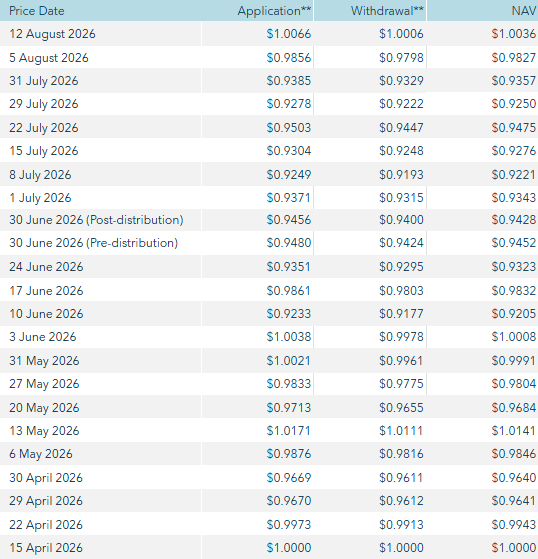Click the 31 July 2026 withdrawal price $0.9329
The width and height of the screenshot is (538, 559).
pos(401,81)
